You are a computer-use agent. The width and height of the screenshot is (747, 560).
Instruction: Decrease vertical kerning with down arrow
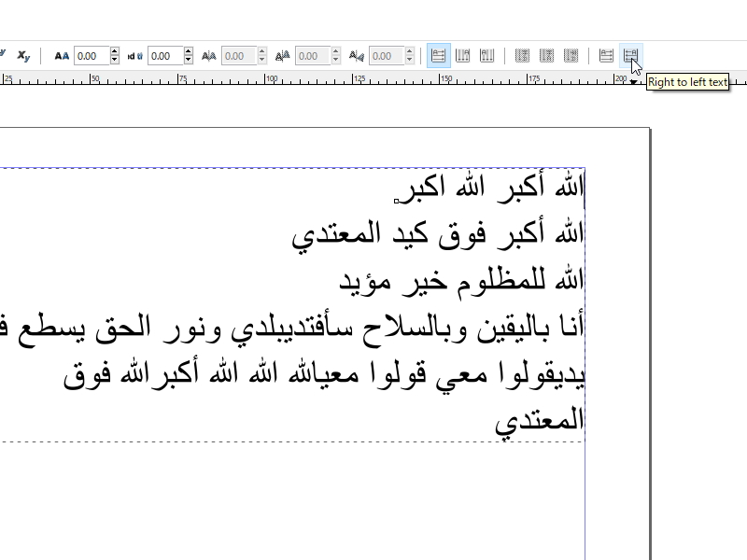[x=336, y=61]
